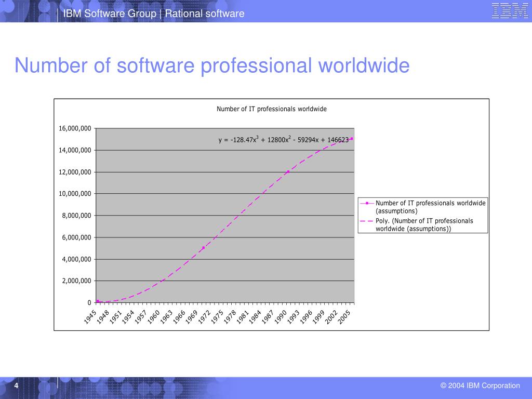Click the x-axis label 1987
The width and height of the screenshot is (532, 399).
click(x=268, y=317)
